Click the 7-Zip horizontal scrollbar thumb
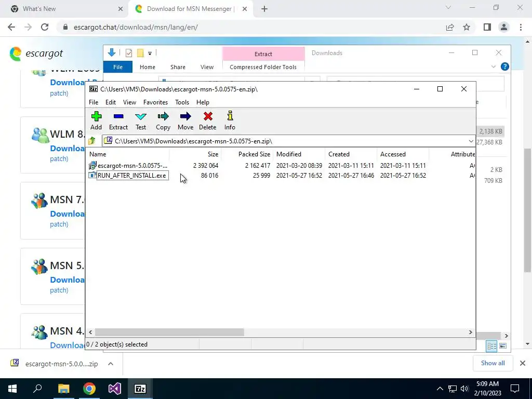Viewport: 532px width, 399px height. (x=169, y=332)
